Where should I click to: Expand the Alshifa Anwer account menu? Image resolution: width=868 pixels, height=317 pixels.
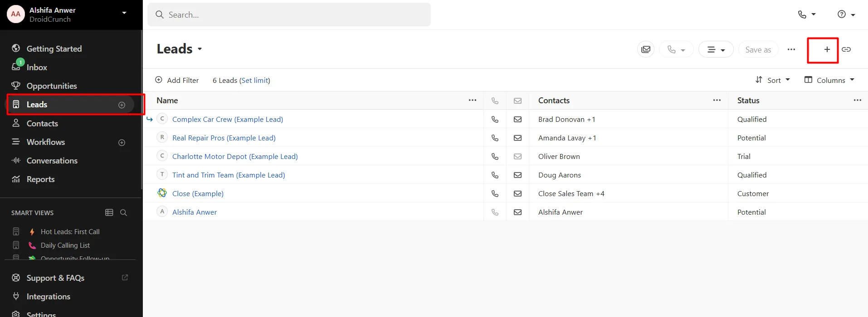[124, 13]
